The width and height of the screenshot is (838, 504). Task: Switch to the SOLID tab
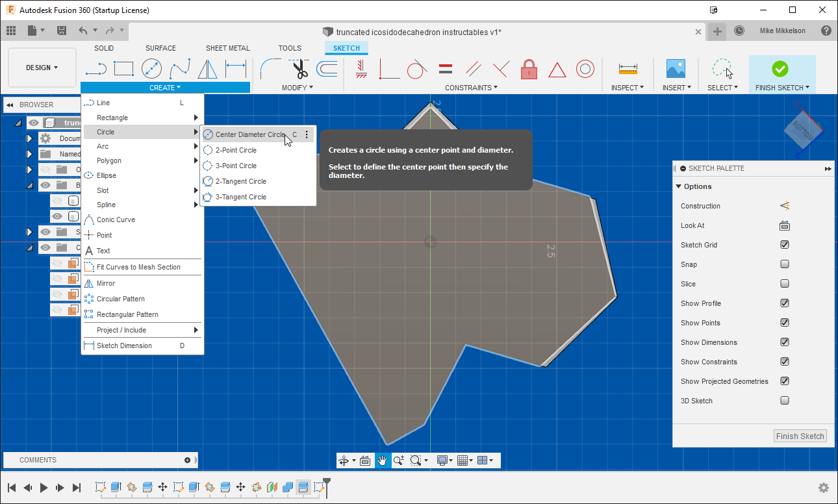click(x=104, y=47)
